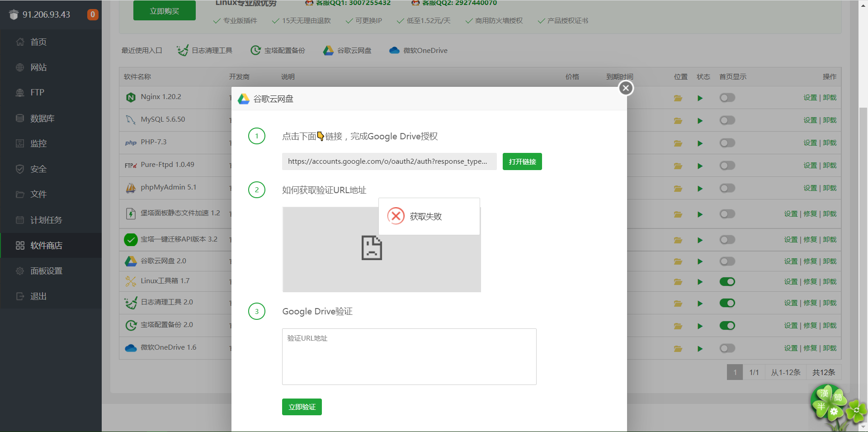Open 微软OneDrive recent shortcut
868x432 pixels.
(418, 50)
